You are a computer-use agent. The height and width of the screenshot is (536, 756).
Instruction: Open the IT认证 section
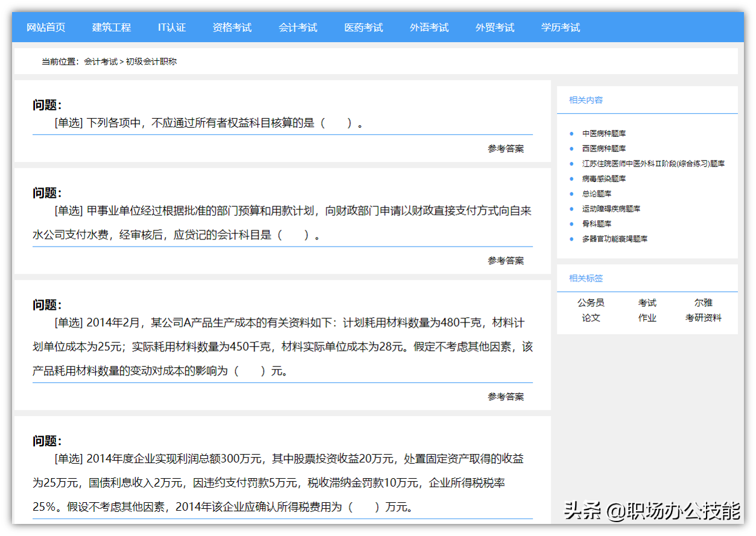pos(172,27)
